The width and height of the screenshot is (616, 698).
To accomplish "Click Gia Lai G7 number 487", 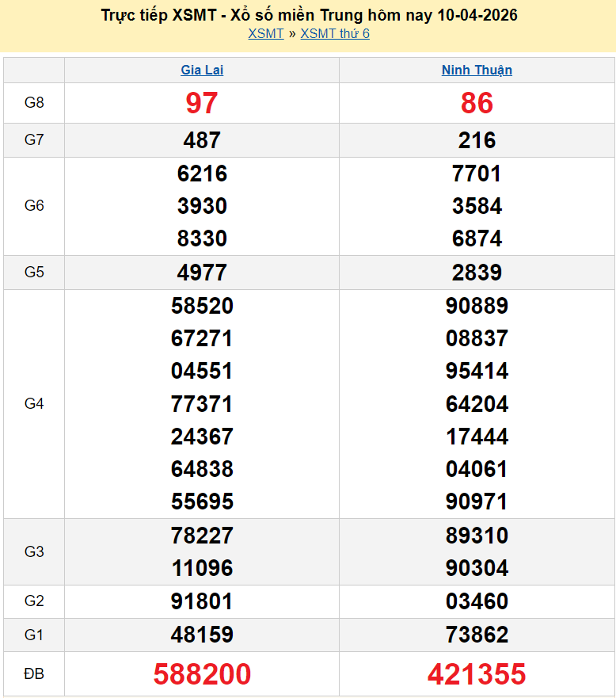I will 202,140.
